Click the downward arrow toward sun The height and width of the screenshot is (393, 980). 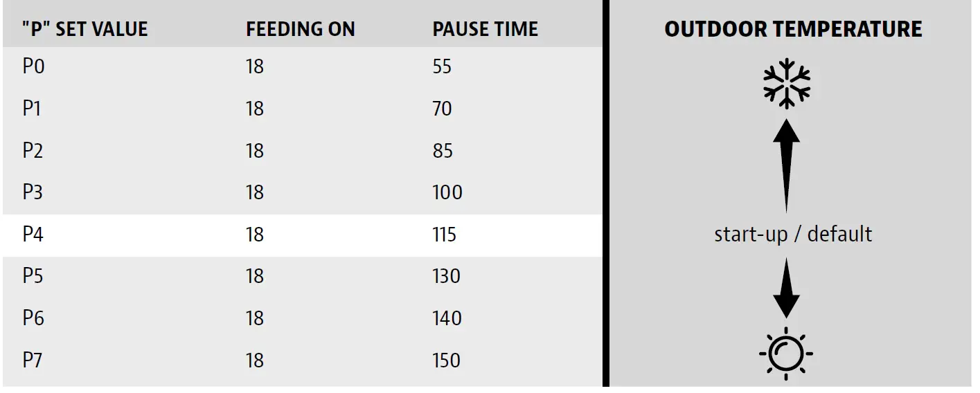click(x=786, y=288)
